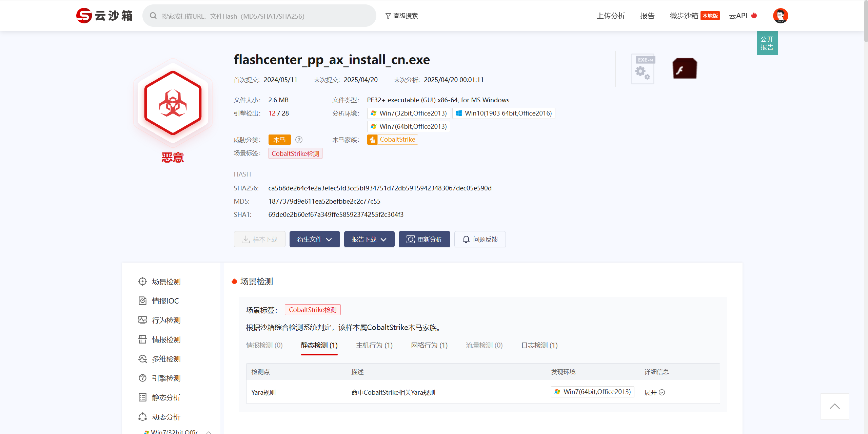Click the SHA1 hash value
Viewport: 868px width, 434px height.
(x=336, y=214)
